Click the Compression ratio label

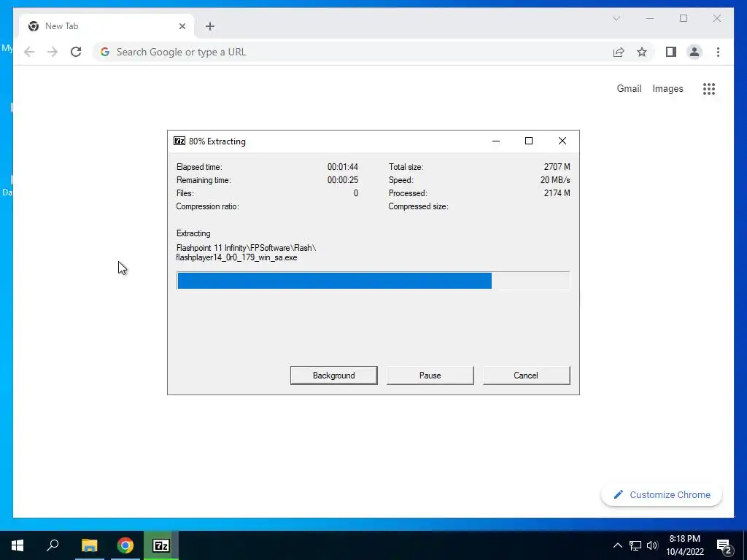[207, 206]
